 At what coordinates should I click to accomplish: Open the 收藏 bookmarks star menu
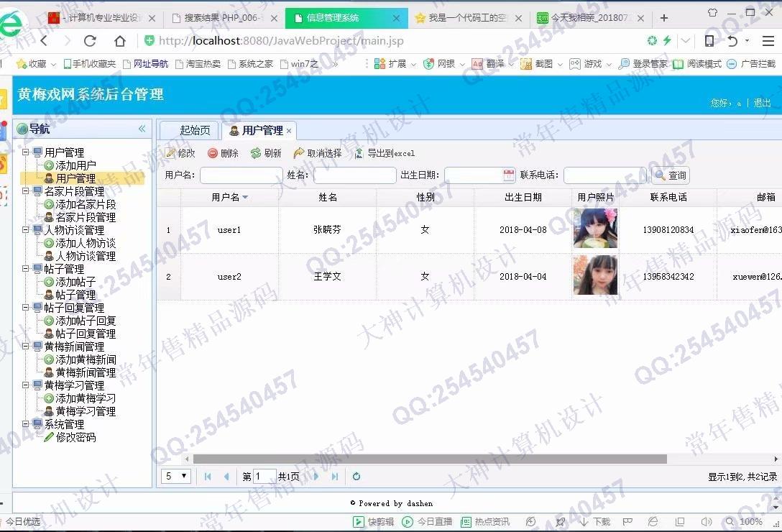[x=36, y=64]
